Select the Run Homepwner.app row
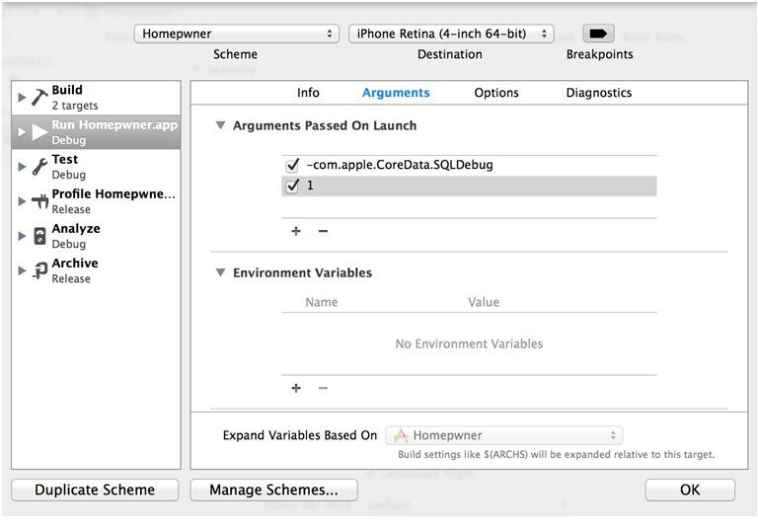This screenshot has width=758, height=532. click(96, 131)
